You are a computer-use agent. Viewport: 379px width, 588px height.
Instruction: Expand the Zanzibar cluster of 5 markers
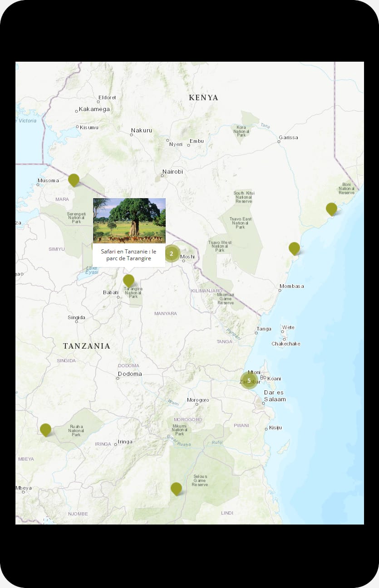pyautogui.click(x=249, y=380)
